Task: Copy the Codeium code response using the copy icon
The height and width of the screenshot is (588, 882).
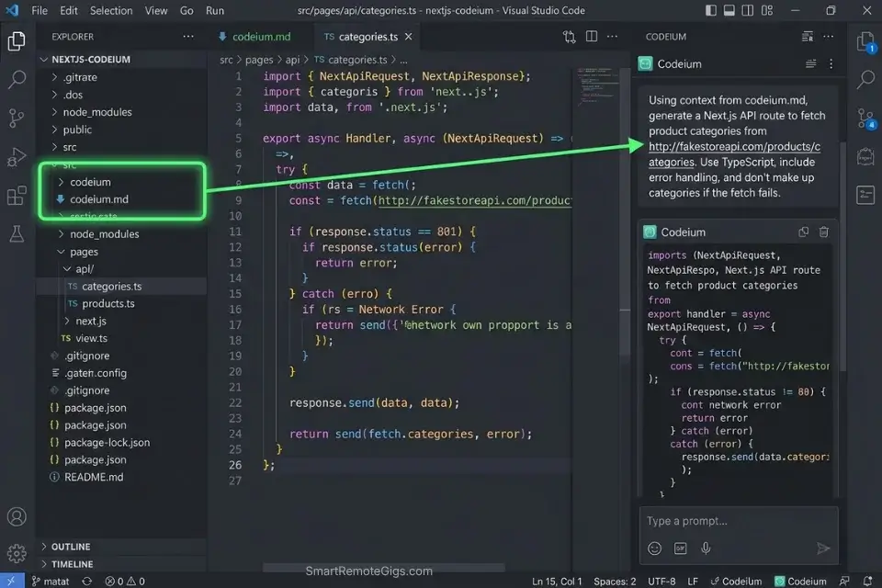Action: [x=803, y=232]
